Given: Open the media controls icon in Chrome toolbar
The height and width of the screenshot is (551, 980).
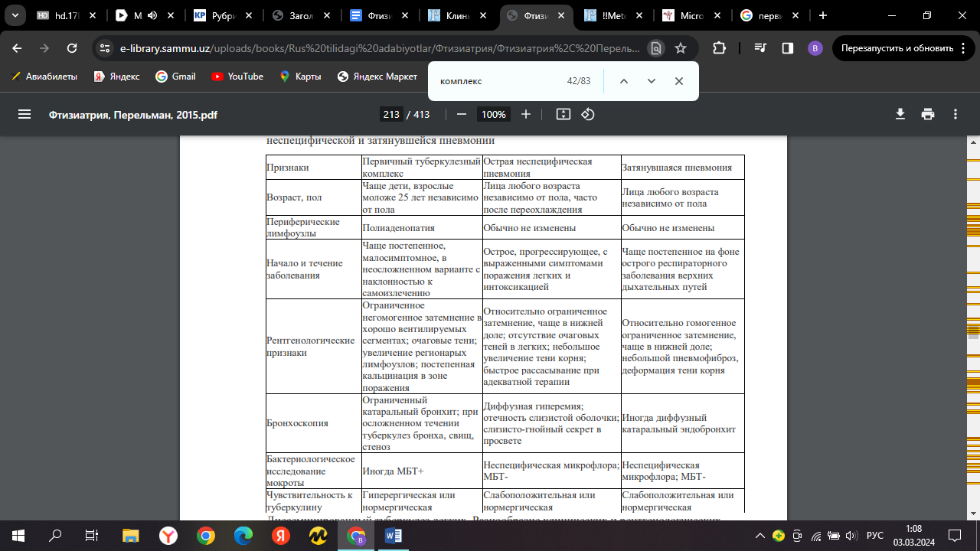Looking at the screenshot, I should [x=760, y=48].
